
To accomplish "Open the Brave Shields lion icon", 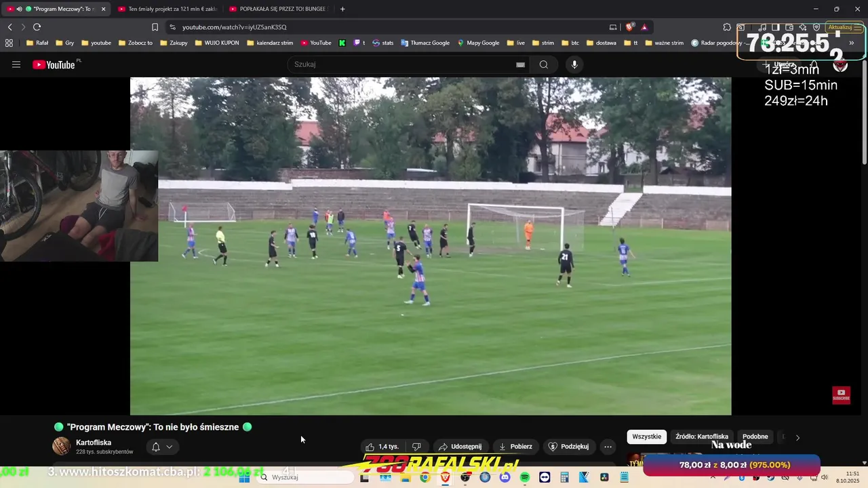I will click(x=630, y=27).
